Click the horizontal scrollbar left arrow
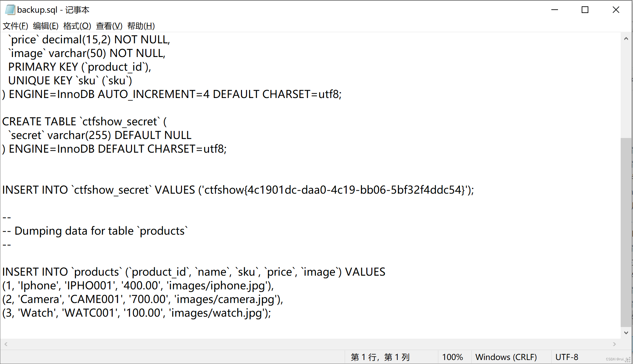Image resolution: width=633 pixels, height=364 pixels. 6,344
